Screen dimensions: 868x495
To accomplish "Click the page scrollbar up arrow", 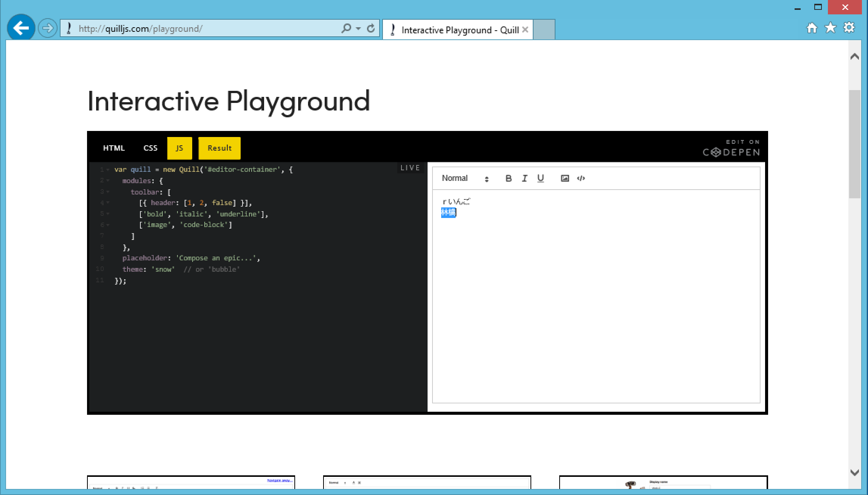I will (x=854, y=57).
